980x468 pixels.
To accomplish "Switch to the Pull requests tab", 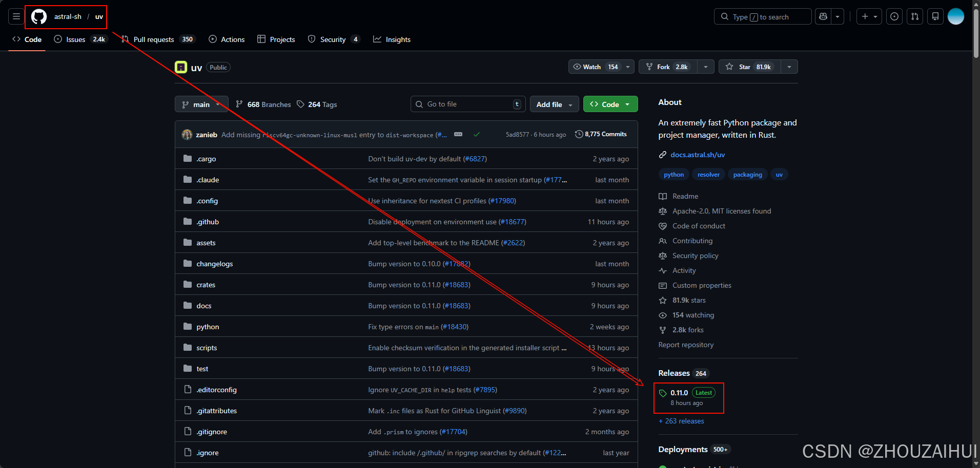I will [158, 39].
